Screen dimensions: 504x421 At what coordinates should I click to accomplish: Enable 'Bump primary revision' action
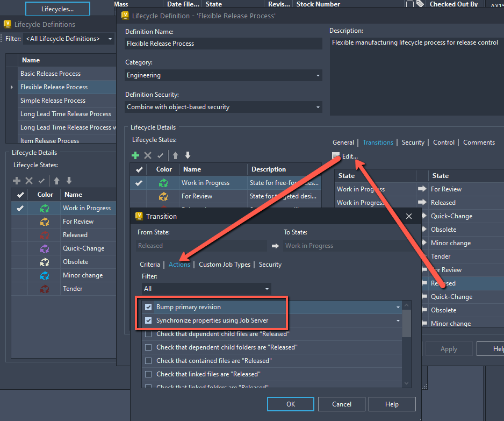tap(148, 306)
